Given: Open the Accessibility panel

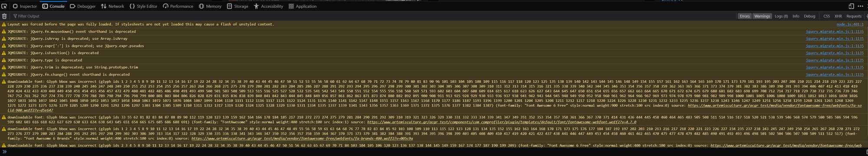Looking at the screenshot, I should point(269,6).
